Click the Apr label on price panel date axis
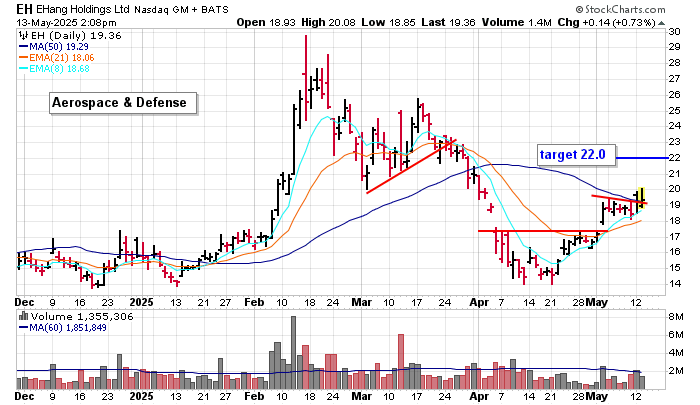700x405 pixels. [x=479, y=302]
